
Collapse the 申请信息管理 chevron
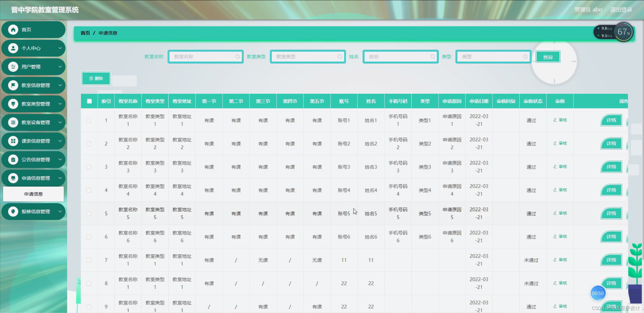point(60,178)
